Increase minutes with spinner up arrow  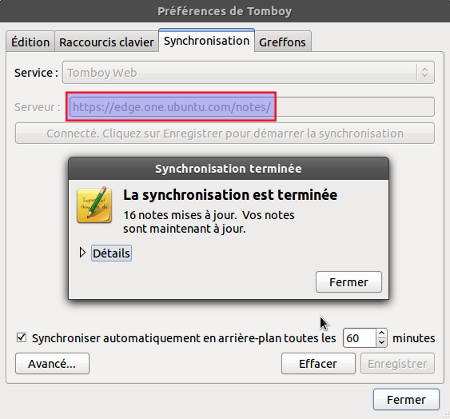(x=382, y=333)
